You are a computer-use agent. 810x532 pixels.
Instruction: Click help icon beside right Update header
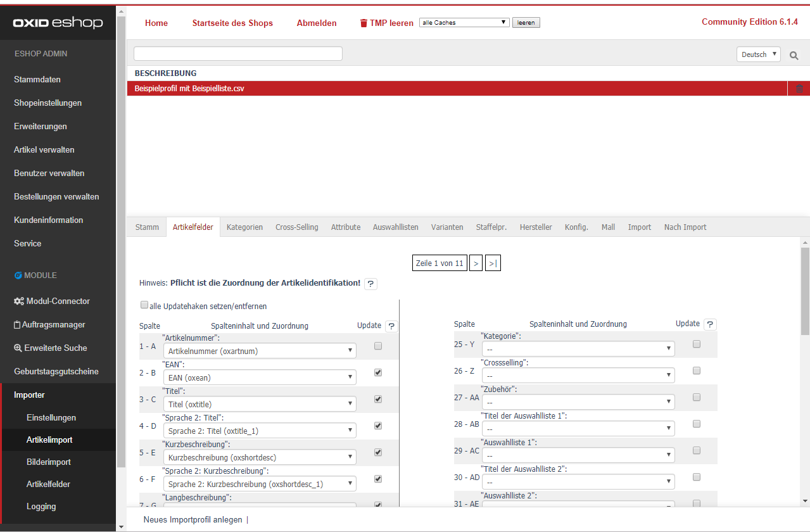(x=710, y=324)
